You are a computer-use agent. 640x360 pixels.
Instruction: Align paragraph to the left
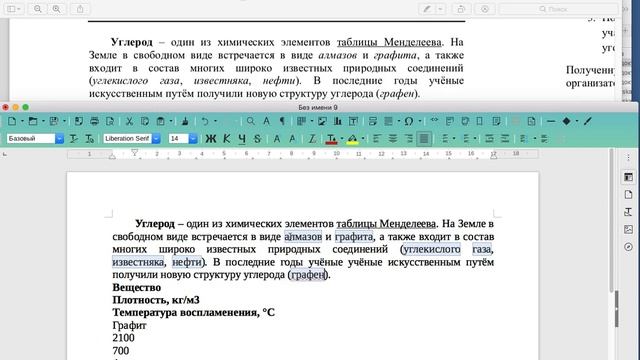pos(376,139)
